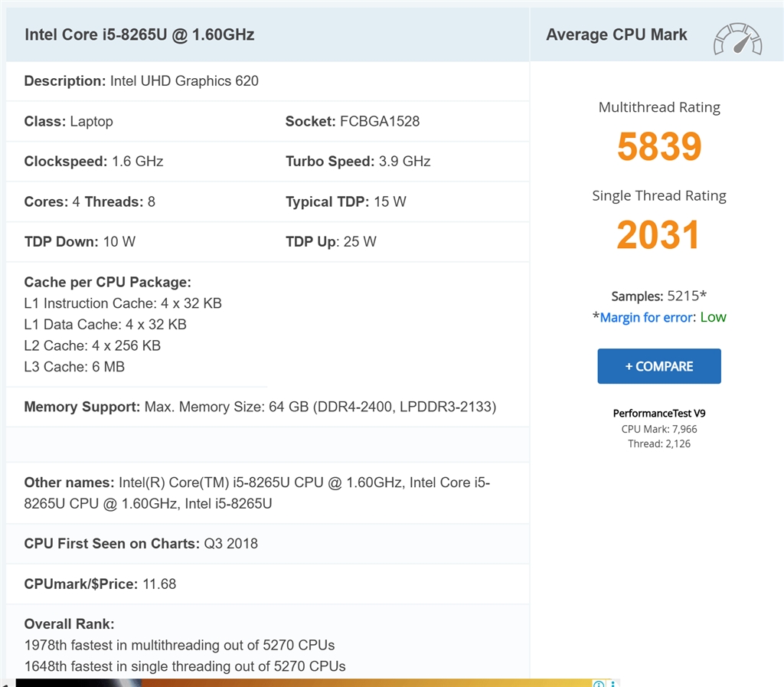Image resolution: width=784 pixels, height=687 pixels.
Task: Click the Intel Core i5-8265U page heading
Action: (139, 34)
